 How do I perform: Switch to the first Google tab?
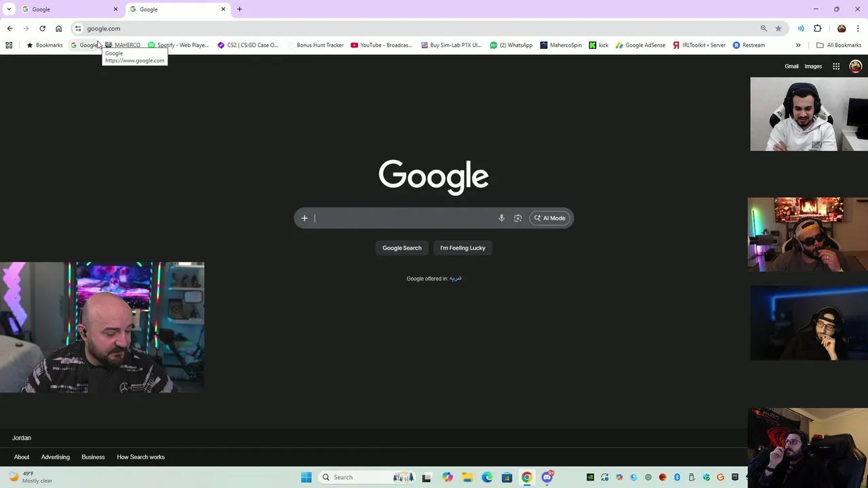[68, 9]
